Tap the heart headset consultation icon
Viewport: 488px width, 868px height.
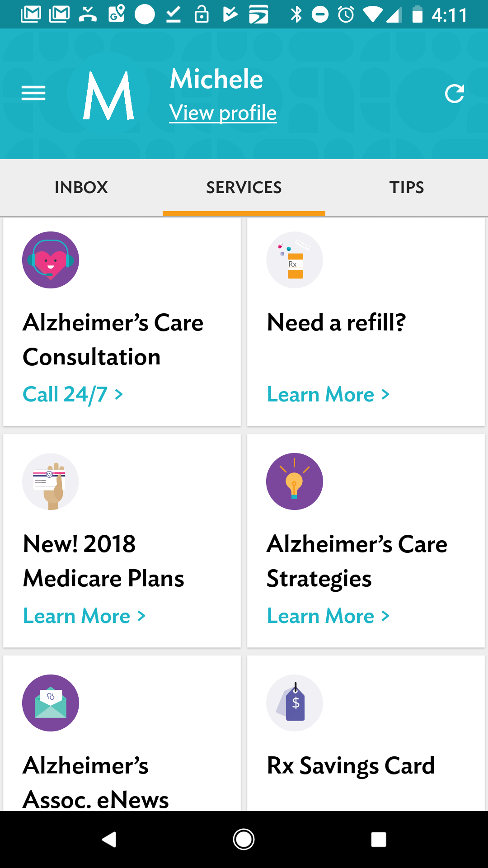[x=51, y=260]
